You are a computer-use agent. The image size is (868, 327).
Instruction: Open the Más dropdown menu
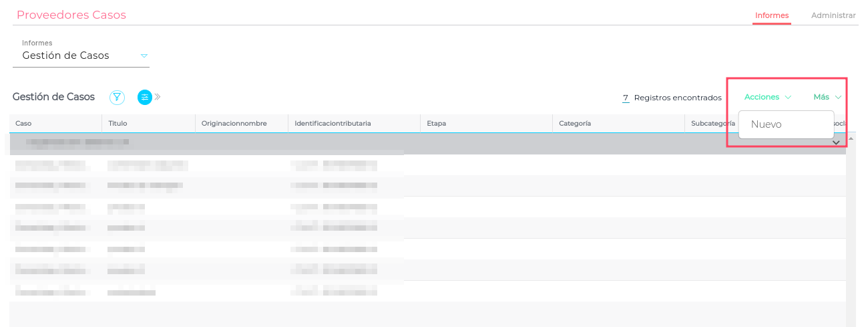point(827,97)
